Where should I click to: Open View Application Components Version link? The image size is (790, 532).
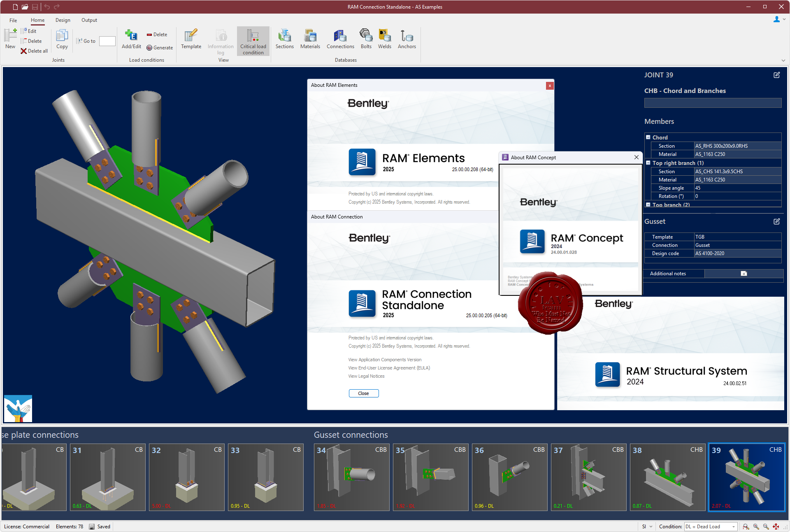click(385, 360)
